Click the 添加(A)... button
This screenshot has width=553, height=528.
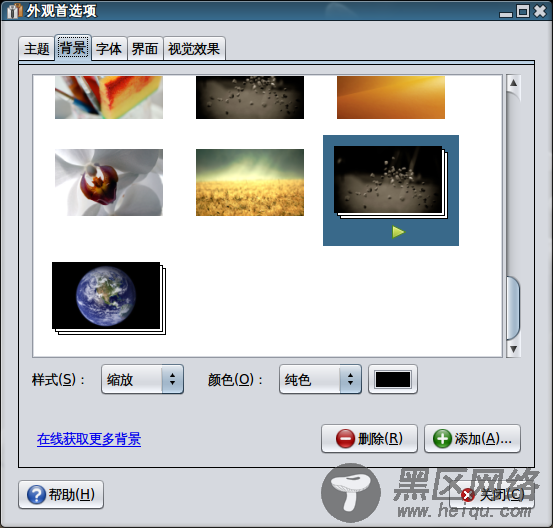tap(472, 439)
